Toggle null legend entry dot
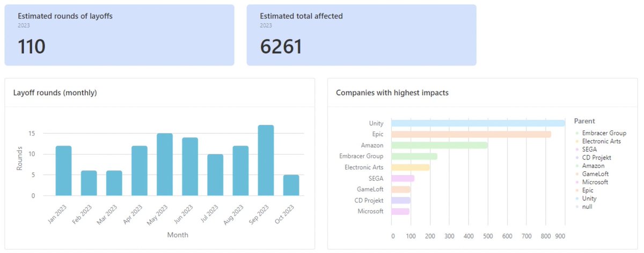644x253 pixels. click(577, 207)
